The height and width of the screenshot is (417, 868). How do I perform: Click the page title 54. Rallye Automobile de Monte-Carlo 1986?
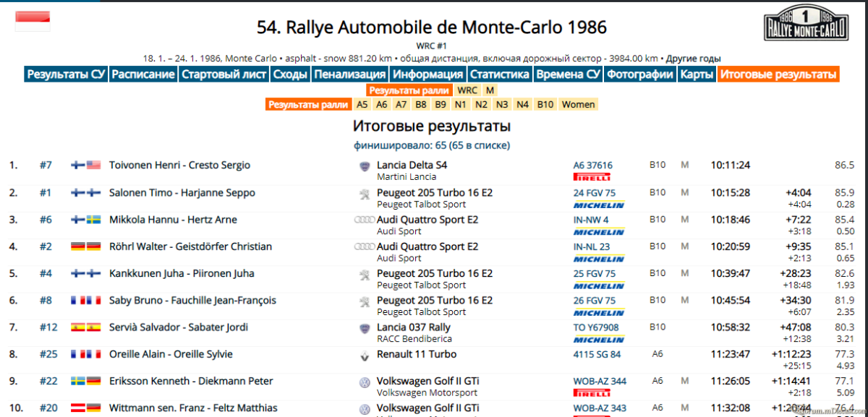pyautogui.click(x=432, y=27)
